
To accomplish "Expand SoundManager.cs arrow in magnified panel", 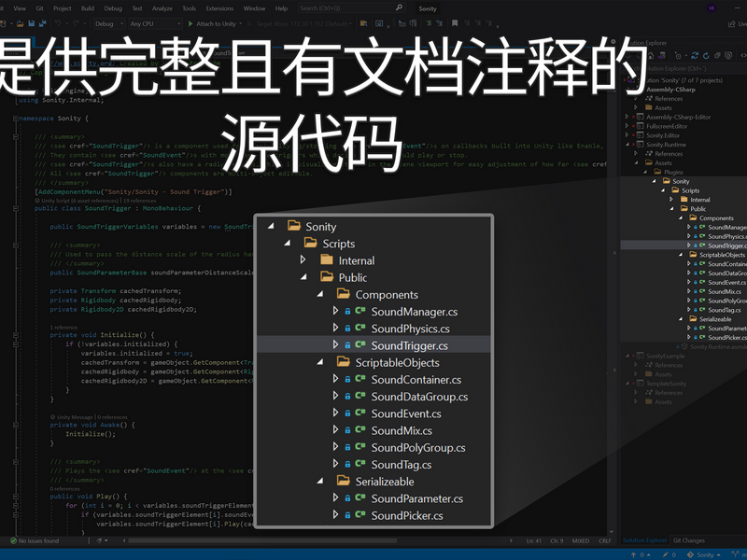I will pos(335,311).
